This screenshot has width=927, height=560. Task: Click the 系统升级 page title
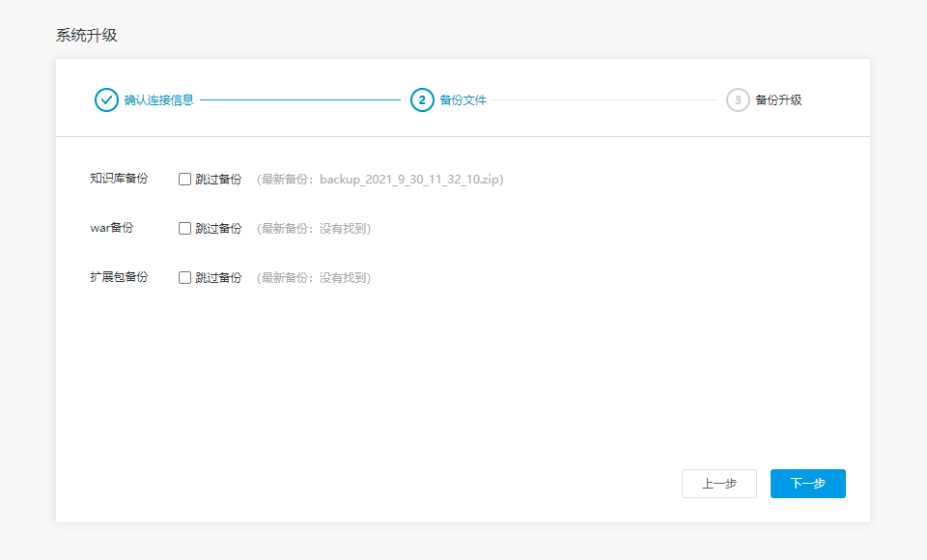86,35
